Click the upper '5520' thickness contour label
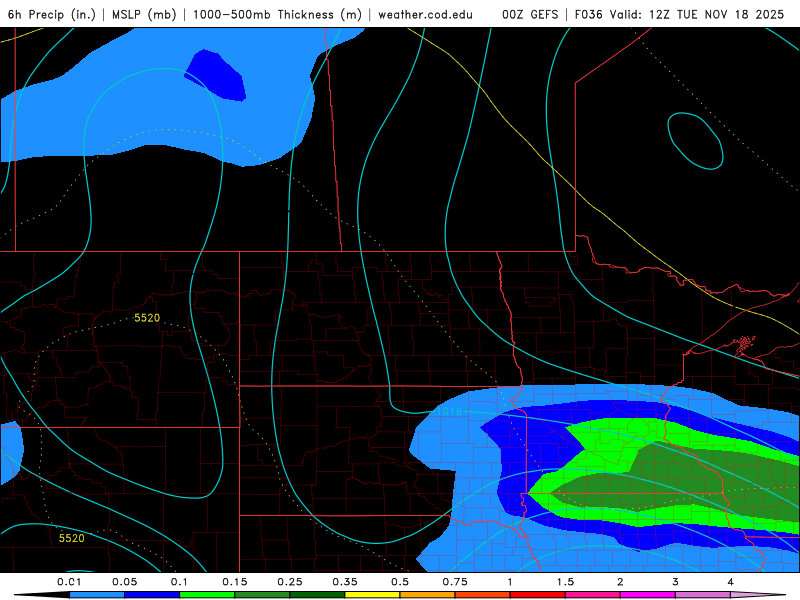Screen dimensions: 800x600 click(x=147, y=318)
